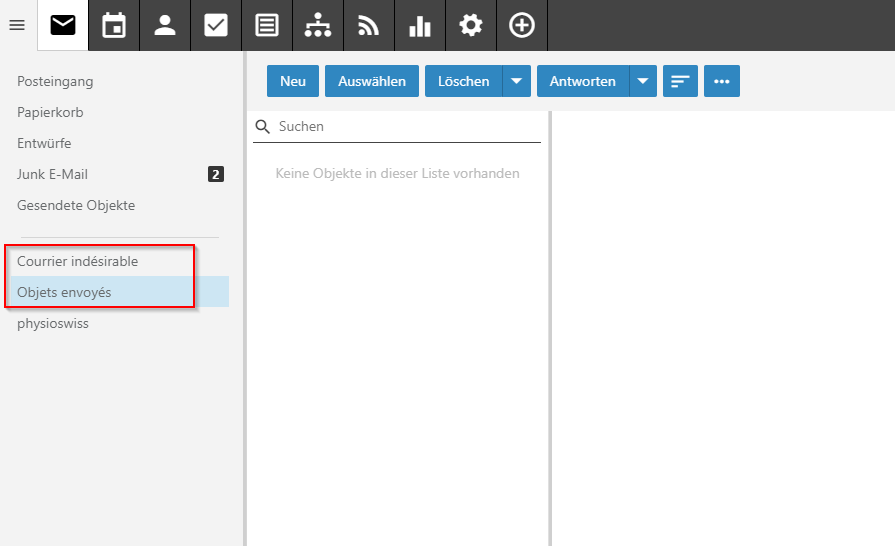Open the Junk E-Mail folder
The width and height of the screenshot is (895, 546).
pos(53,174)
